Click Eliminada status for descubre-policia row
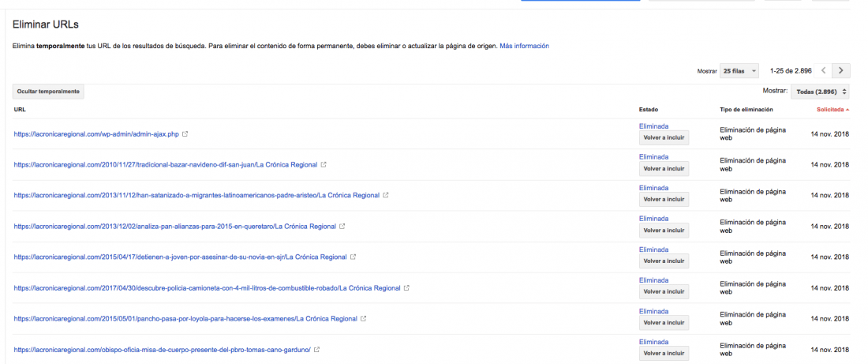868x364 pixels. (654, 280)
